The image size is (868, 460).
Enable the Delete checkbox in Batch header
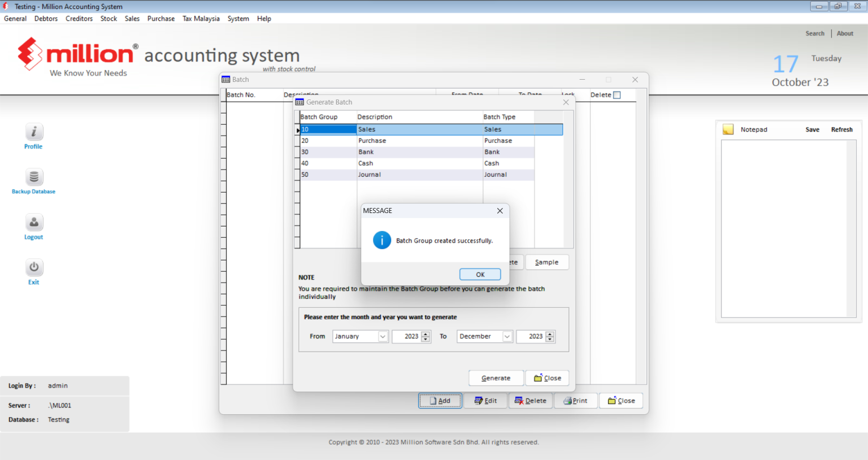click(616, 94)
